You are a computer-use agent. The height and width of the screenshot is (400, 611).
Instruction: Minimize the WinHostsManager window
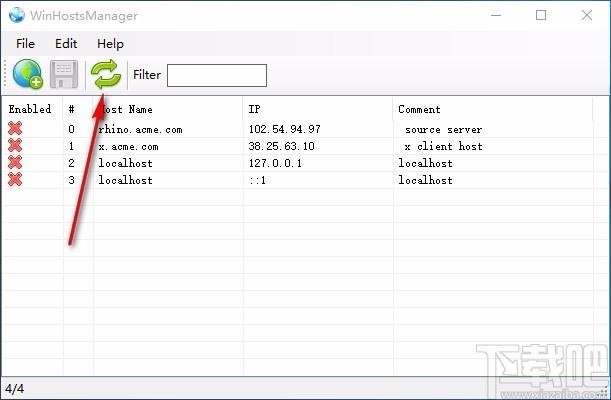click(496, 15)
